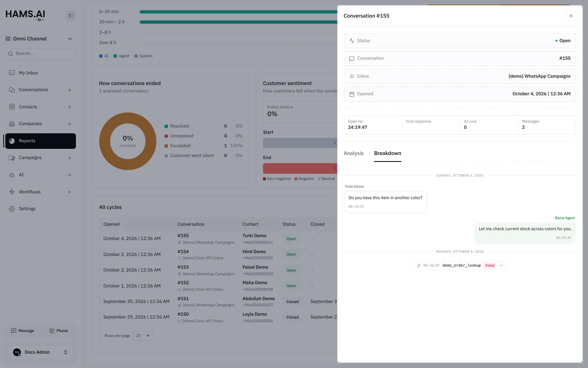The image size is (588, 368).
Task: Click the Escalated legend color swatch
Action: coord(166,146)
